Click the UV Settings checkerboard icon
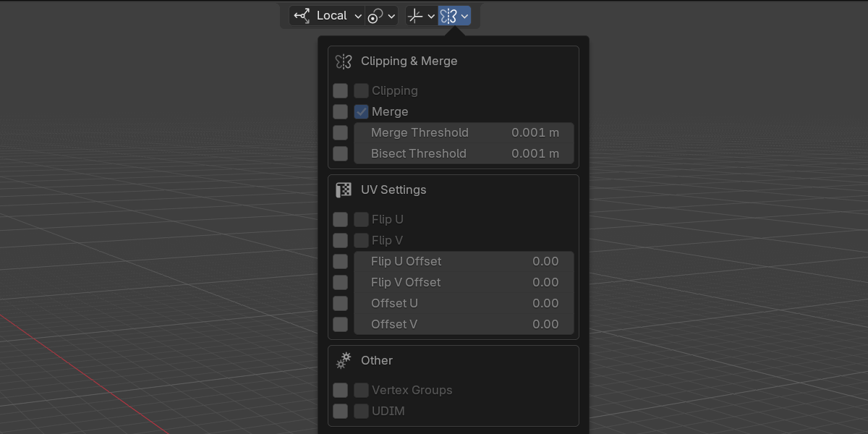 [344, 190]
